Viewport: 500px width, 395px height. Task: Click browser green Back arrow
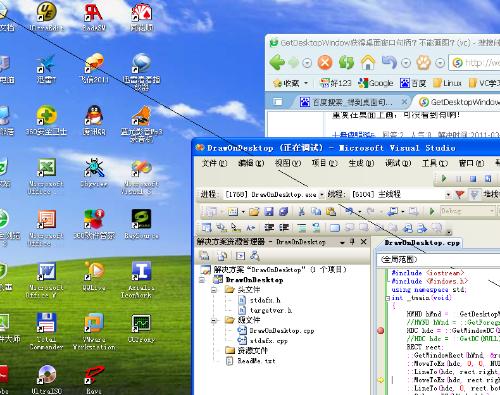277,62
